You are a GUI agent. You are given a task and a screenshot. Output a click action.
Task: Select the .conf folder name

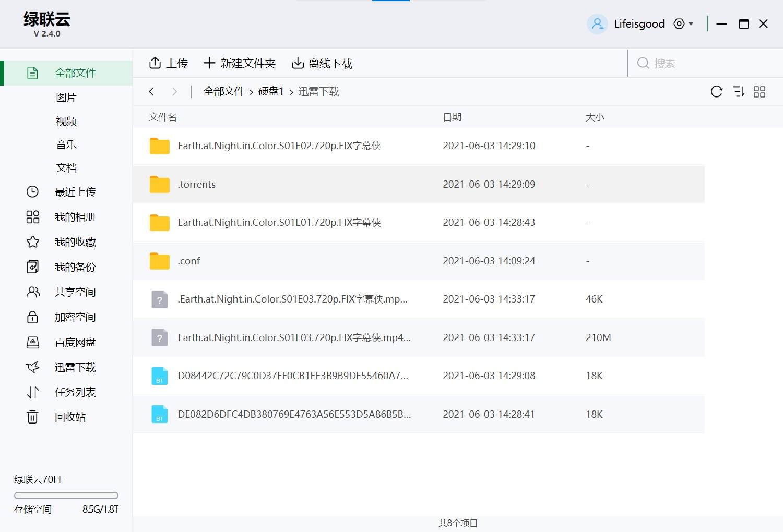click(188, 261)
